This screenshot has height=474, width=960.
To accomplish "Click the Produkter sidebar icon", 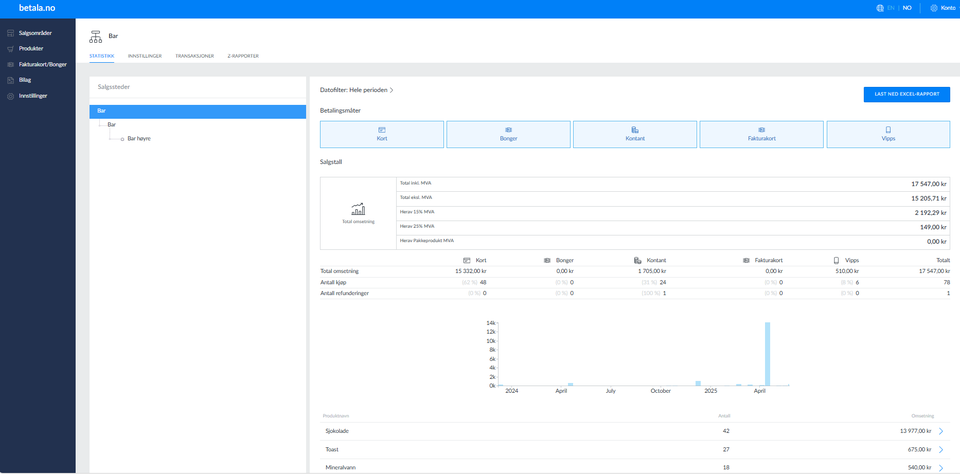I will (x=10, y=48).
